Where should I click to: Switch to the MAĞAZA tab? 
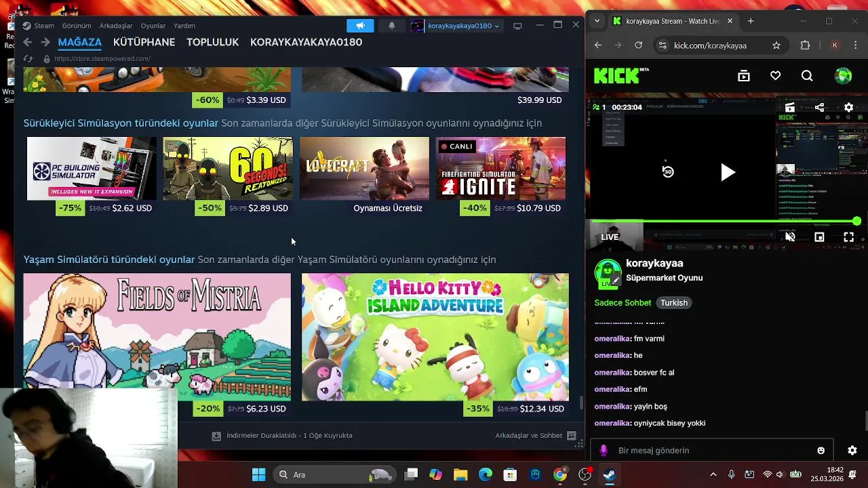(80, 42)
